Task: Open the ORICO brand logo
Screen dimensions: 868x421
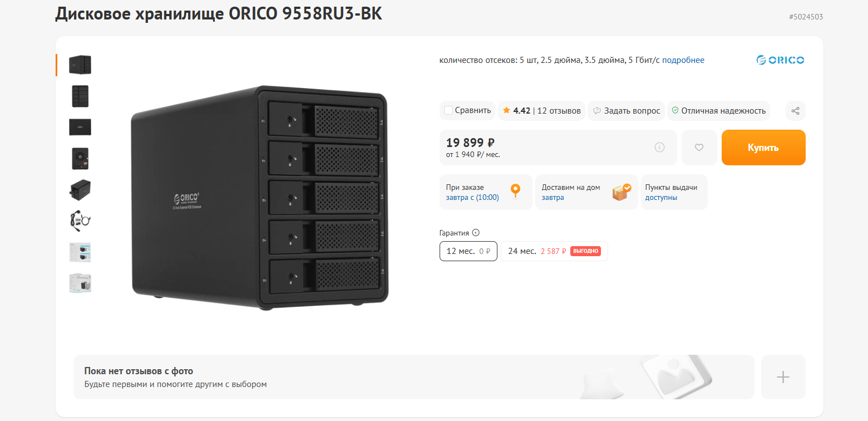Action: [x=780, y=60]
